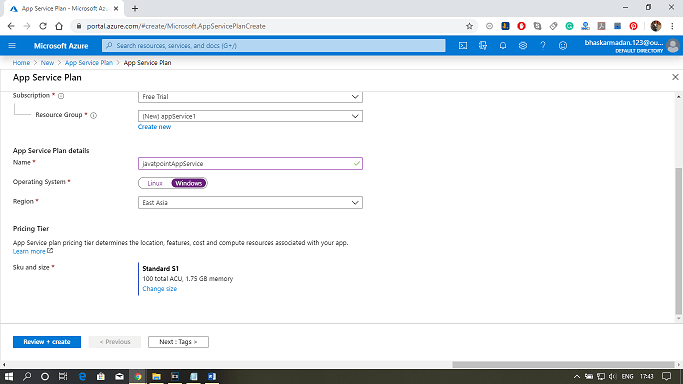Open Microsoft Edge from the taskbar
This screenshot has height=384, width=683.
pyautogui.click(x=82, y=377)
